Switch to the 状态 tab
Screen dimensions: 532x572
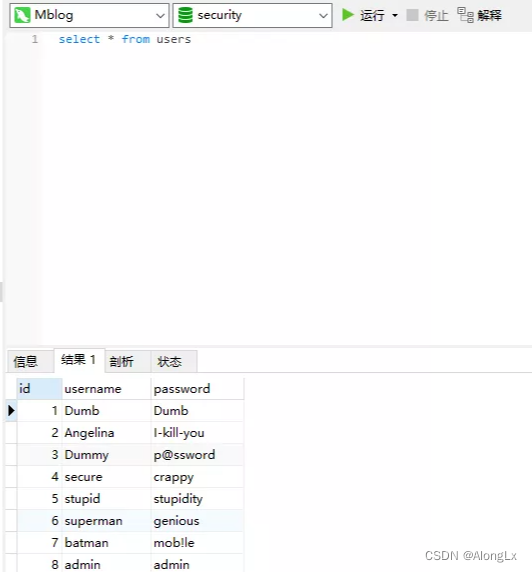[x=174, y=362]
